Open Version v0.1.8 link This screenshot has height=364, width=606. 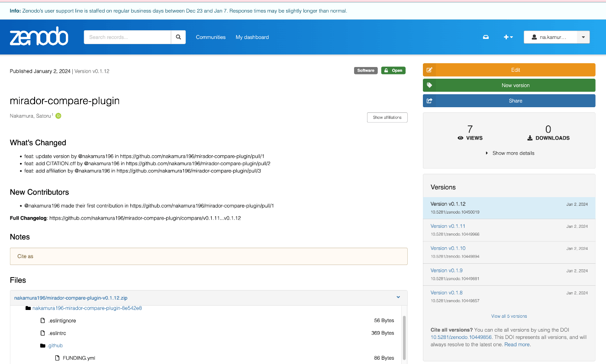pyautogui.click(x=447, y=293)
